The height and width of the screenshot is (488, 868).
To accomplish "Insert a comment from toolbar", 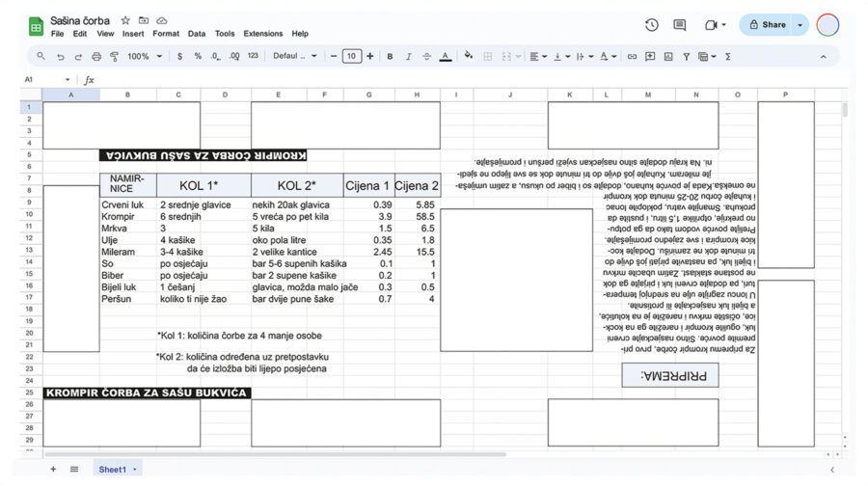I will coord(650,57).
